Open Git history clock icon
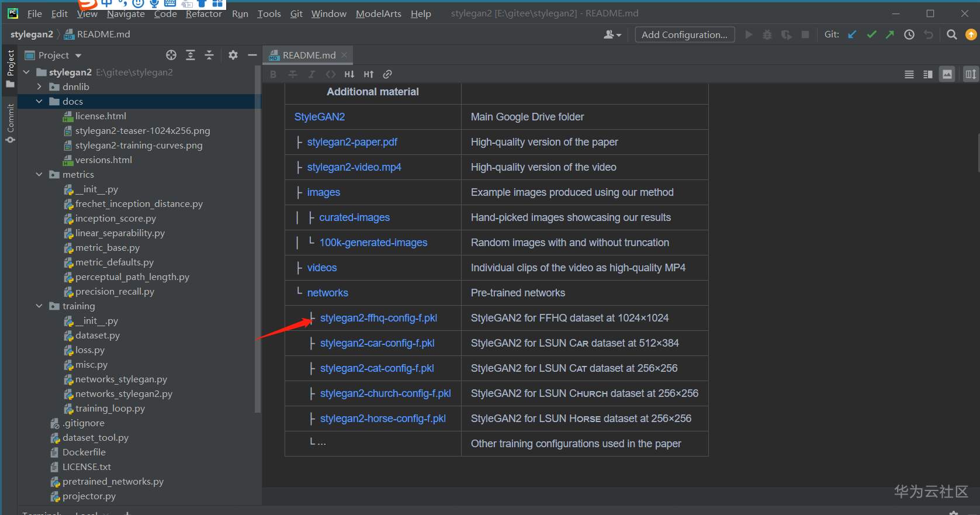 pyautogui.click(x=909, y=34)
